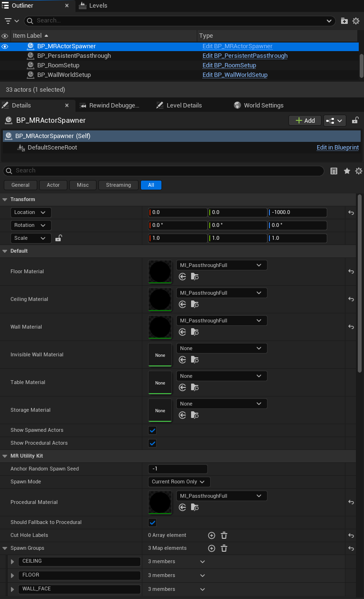The width and height of the screenshot is (364, 599).
Task: Click the Ceiling Material thumbnail swatch
Action: pyautogui.click(x=160, y=299)
